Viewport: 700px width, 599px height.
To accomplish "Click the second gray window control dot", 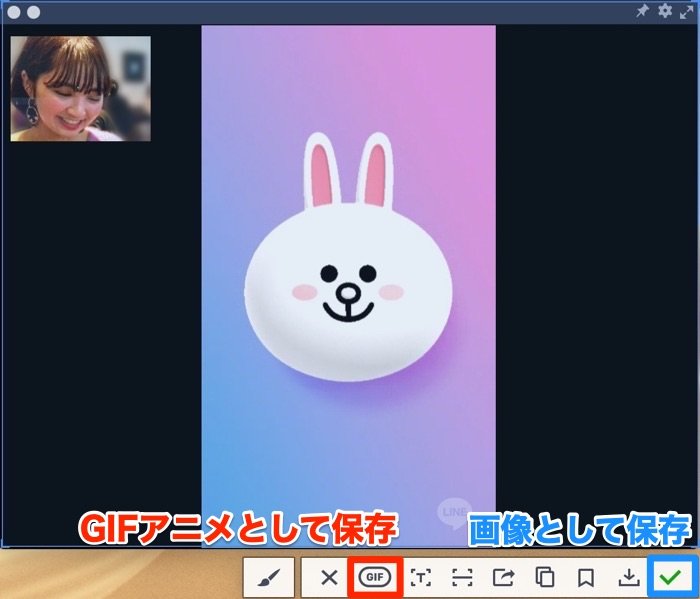I will click(33, 12).
